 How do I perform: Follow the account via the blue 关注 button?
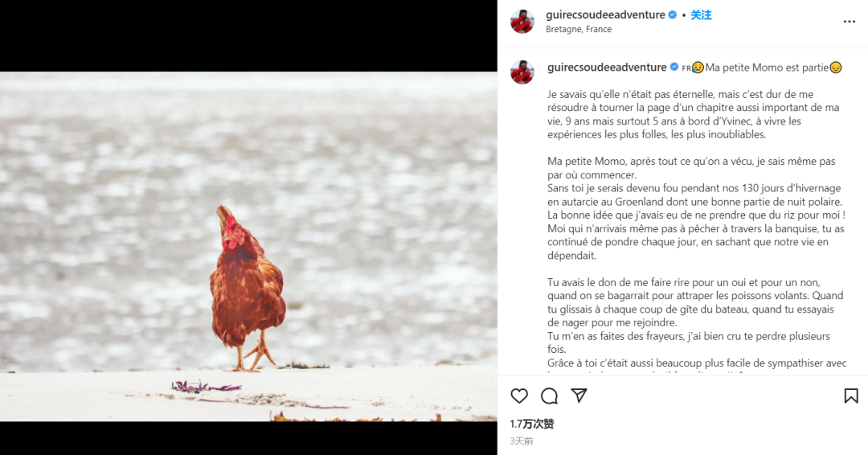point(701,15)
